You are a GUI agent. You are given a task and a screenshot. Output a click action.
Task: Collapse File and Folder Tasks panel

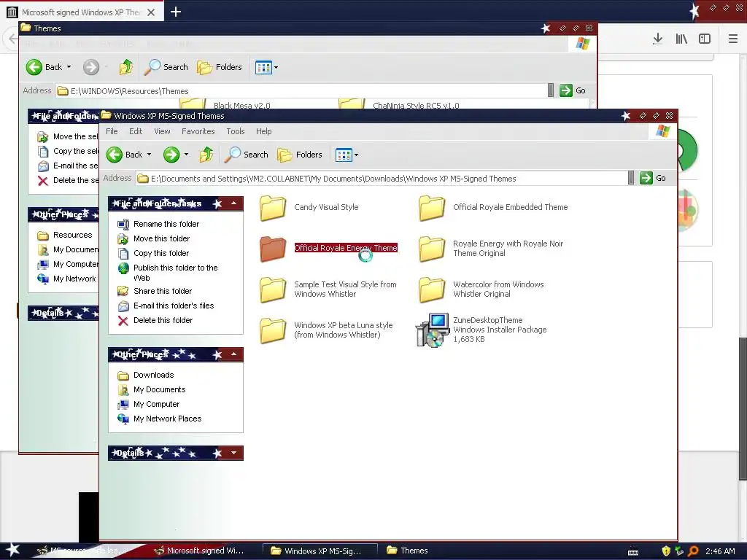[x=234, y=204]
